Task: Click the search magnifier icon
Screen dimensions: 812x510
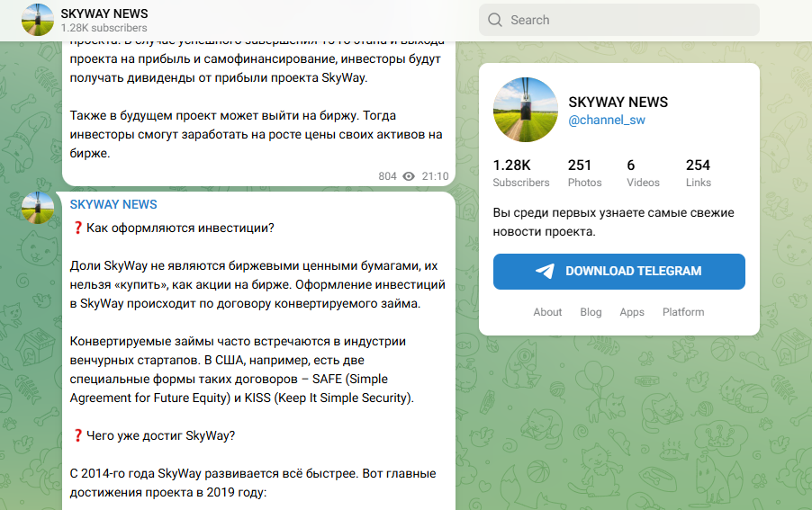Action: pos(494,20)
